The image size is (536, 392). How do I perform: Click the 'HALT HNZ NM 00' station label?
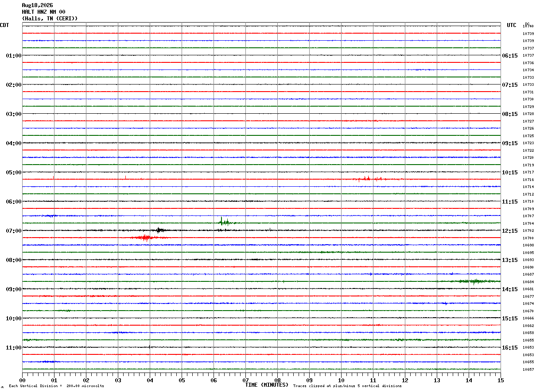tap(43, 12)
